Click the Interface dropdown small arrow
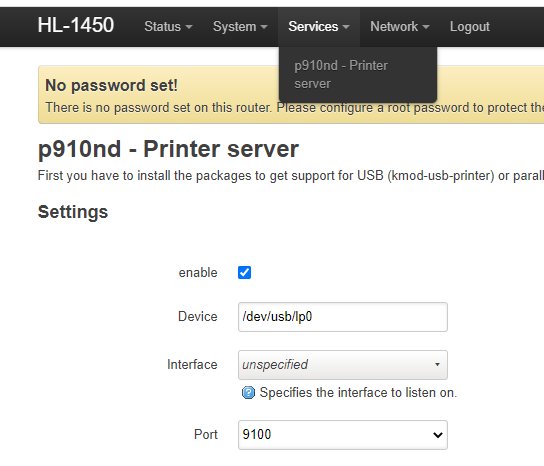This screenshot has width=544, height=466. (x=437, y=364)
